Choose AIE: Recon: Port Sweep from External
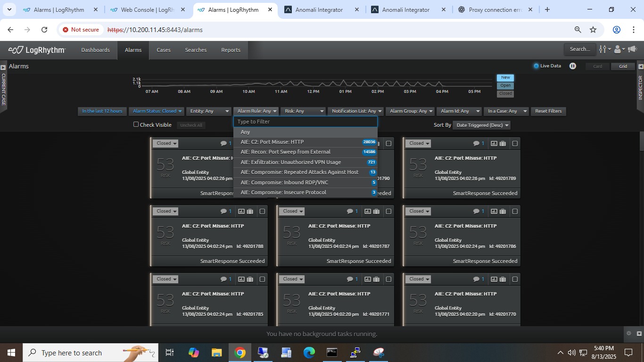 285,152
